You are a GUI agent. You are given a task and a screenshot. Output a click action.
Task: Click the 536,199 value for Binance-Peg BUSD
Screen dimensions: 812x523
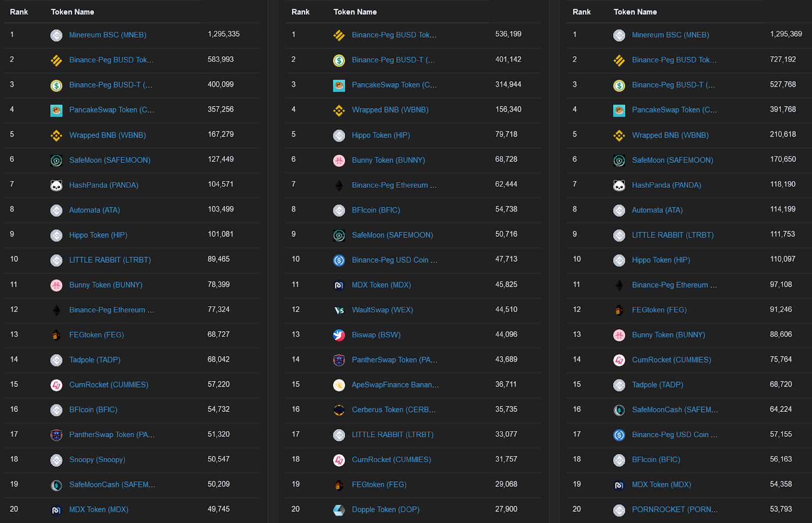tap(508, 34)
